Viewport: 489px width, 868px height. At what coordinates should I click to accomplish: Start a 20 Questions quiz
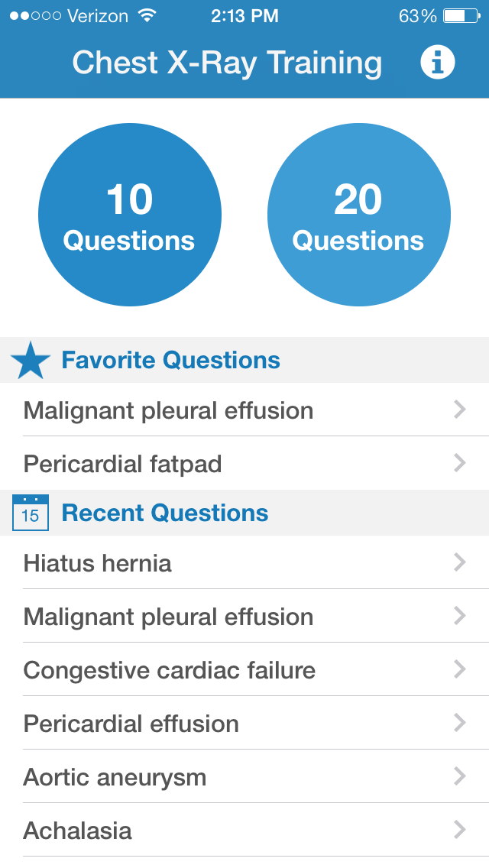click(x=358, y=215)
